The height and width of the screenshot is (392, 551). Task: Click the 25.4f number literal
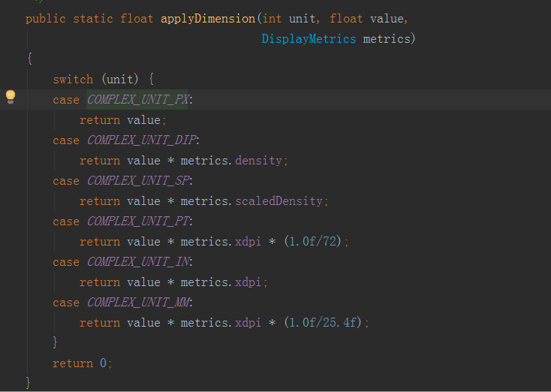click(x=347, y=323)
